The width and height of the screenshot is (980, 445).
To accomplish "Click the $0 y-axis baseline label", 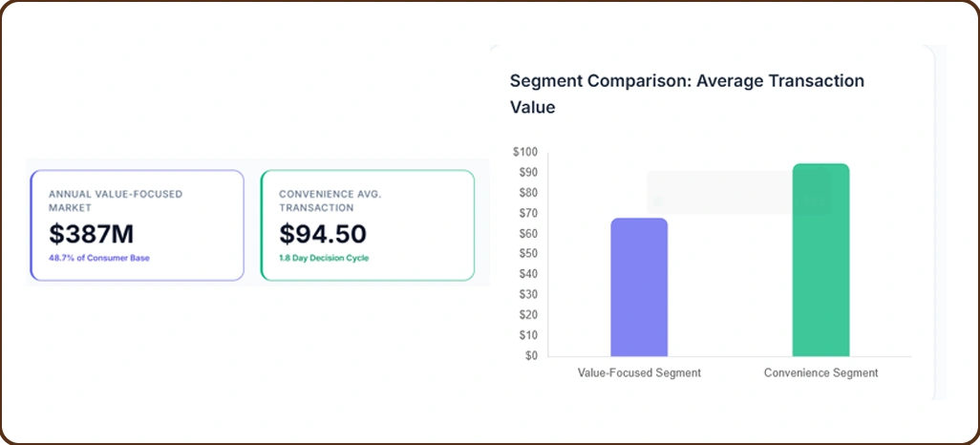I will click(x=530, y=355).
